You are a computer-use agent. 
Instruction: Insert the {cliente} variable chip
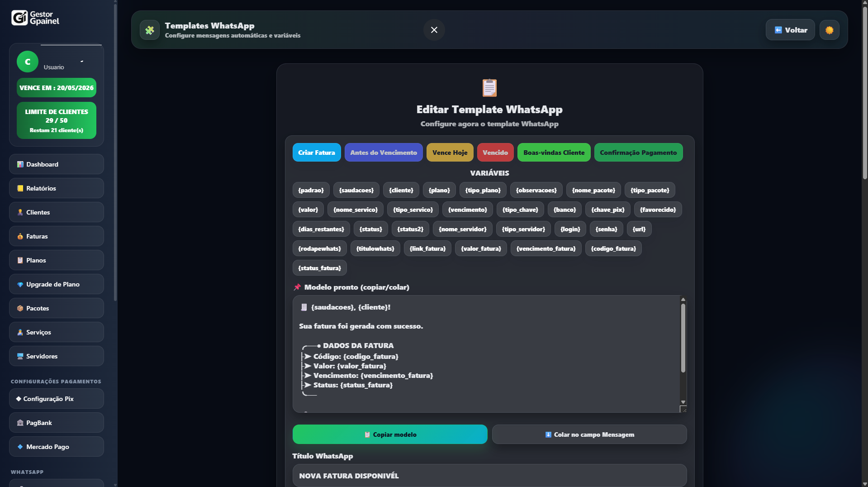pos(401,190)
